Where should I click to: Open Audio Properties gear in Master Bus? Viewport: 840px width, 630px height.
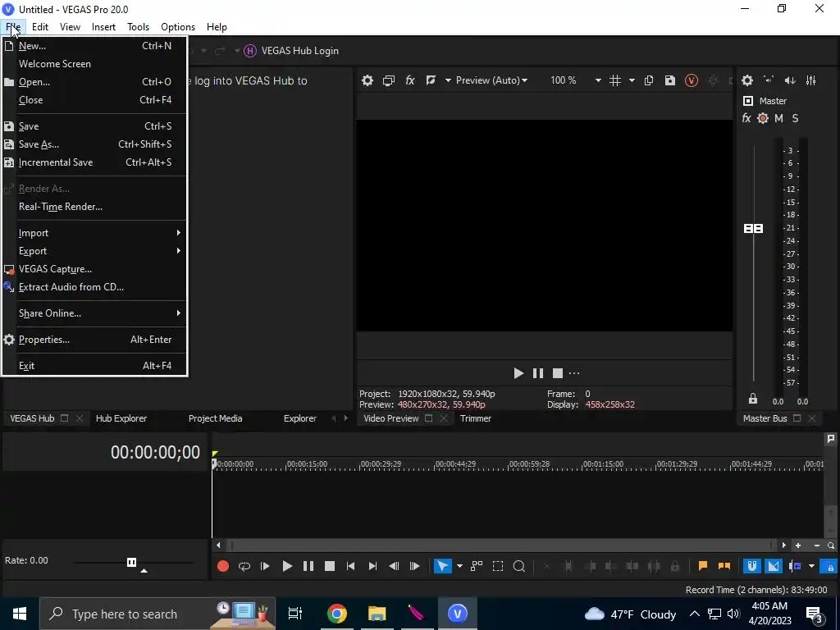(746, 80)
